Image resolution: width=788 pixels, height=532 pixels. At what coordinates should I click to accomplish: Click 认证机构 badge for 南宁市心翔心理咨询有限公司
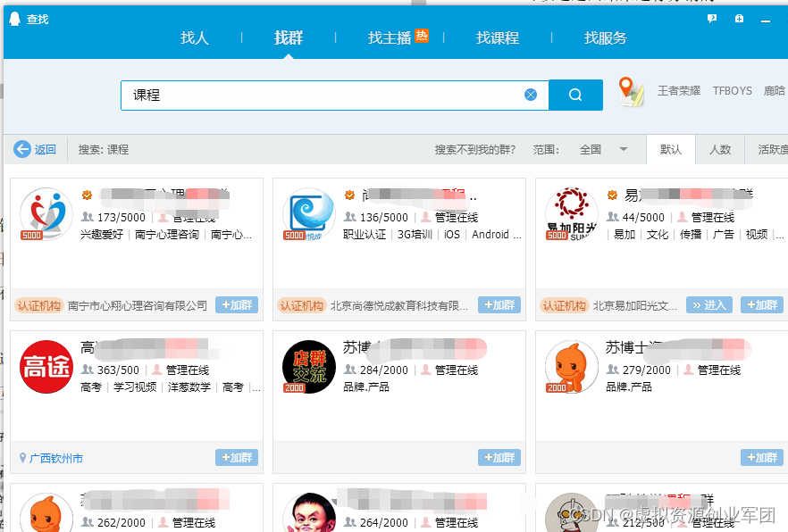[38, 305]
